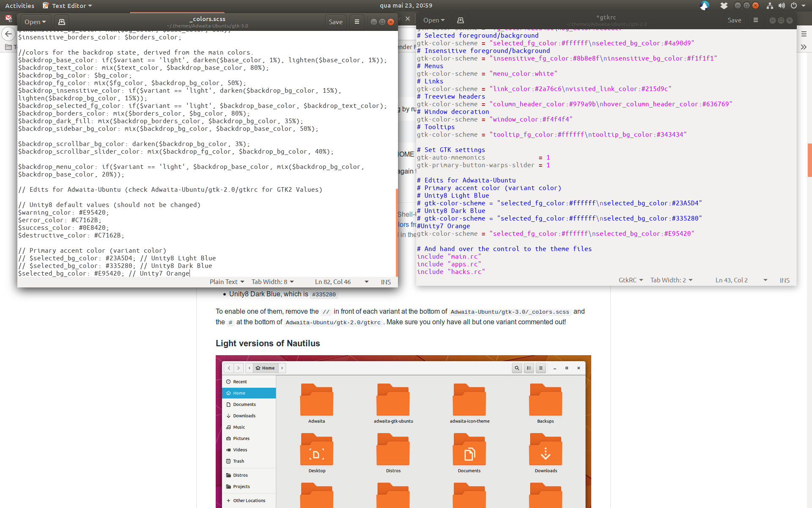Image resolution: width=812 pixels, height=508 pixels.
Task: Expand the collapsed right sidebar chevron
Action: click(x=804, y=47)
